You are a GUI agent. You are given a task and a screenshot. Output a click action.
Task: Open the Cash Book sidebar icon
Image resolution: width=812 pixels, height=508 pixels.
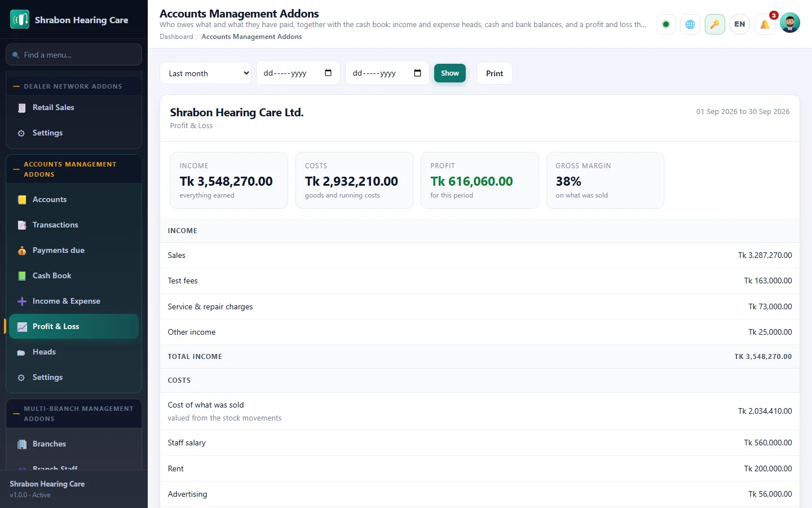pyautogui.click(x=22, y=276)
